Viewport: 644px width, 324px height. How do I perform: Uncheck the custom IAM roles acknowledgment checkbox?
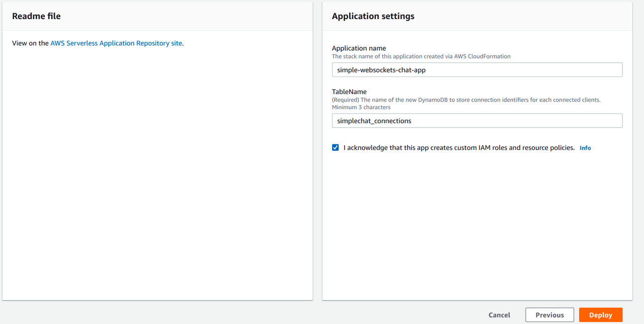click(x=336, y=147)
